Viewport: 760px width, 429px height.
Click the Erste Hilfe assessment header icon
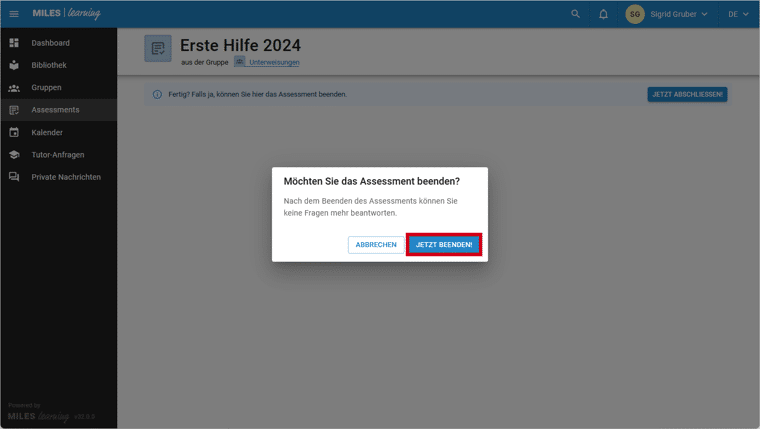tap(158, 48)
